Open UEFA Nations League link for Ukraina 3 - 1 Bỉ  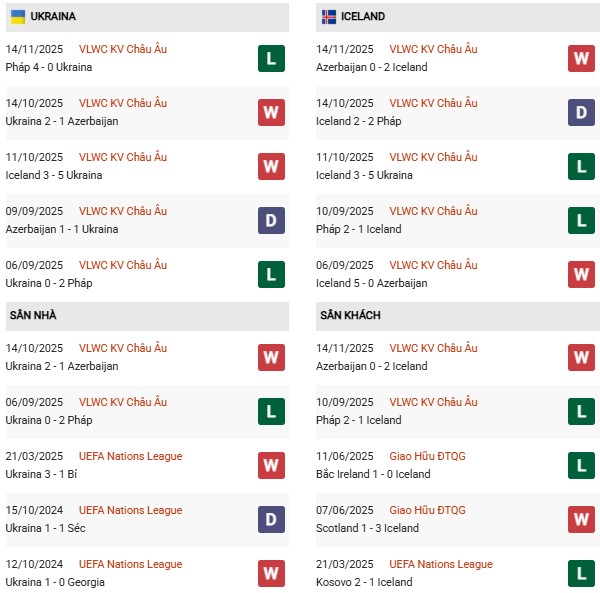point(130,456)
